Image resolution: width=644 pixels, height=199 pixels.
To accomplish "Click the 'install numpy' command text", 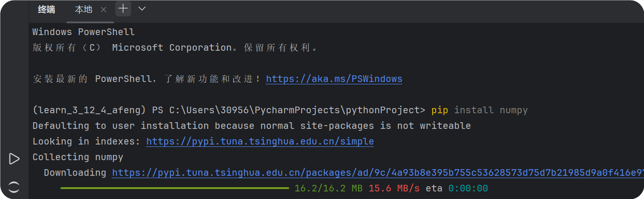I will pyautogui.click(x=491, y=110).
